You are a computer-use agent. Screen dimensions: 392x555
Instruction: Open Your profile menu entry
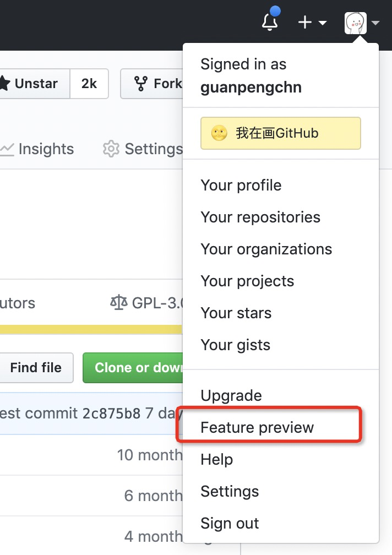241,185
